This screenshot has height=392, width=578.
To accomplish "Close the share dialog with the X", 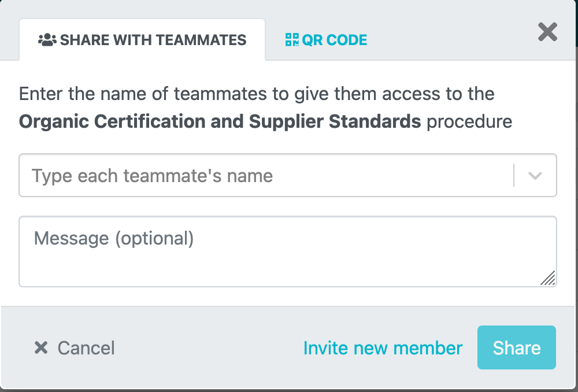I will click(x=547, y=32).
